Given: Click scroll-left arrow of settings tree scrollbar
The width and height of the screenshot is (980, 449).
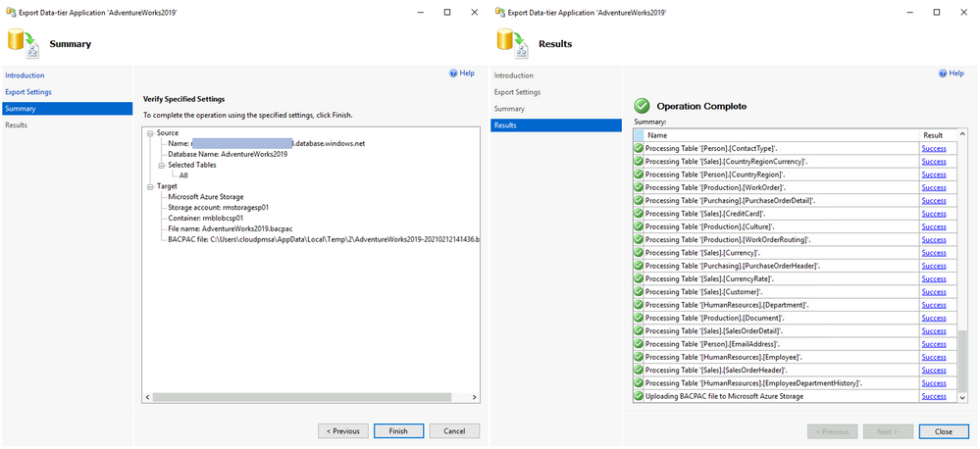Looking at the screenshot, I should tap(147, 397).
